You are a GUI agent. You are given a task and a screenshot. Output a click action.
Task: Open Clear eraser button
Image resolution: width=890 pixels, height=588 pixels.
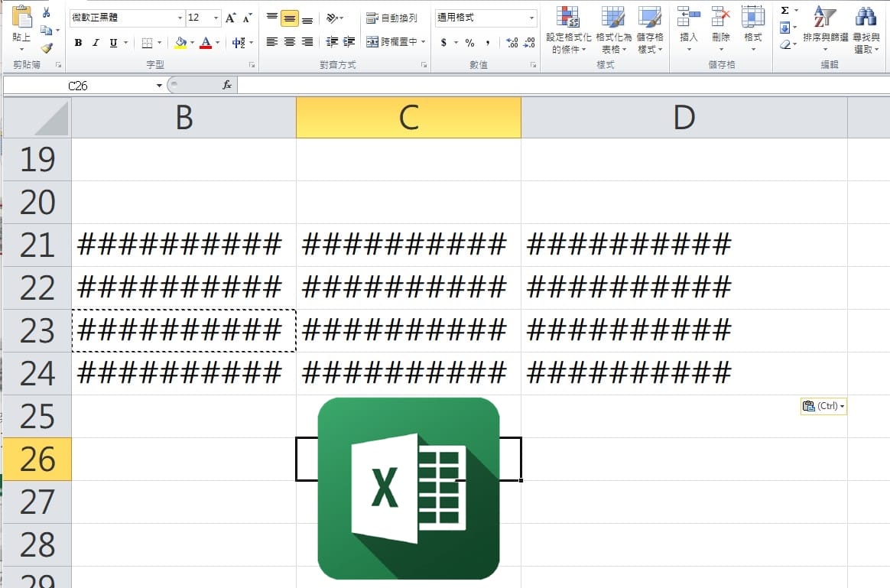(785, 45)
